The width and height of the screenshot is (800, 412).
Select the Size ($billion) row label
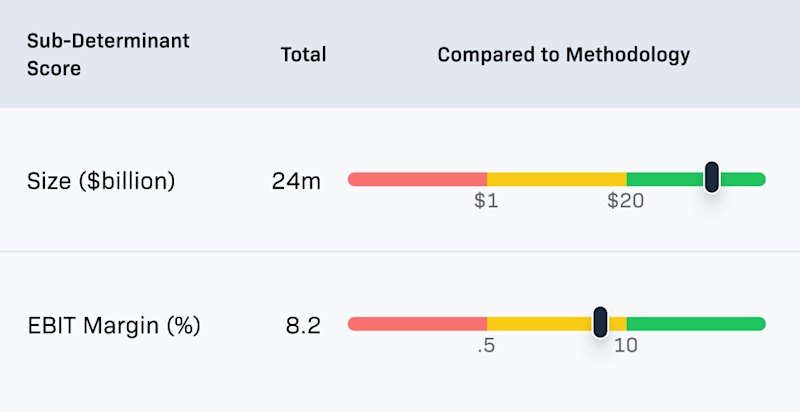click(101, 181)
